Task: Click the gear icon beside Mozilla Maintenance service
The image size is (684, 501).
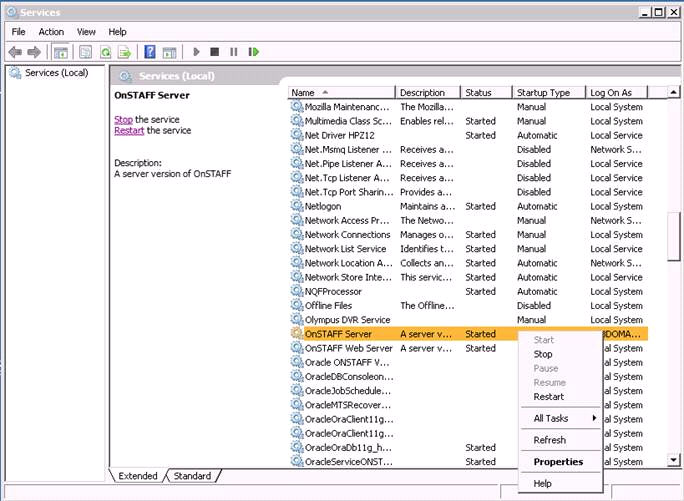Action: tap(297, 106)
